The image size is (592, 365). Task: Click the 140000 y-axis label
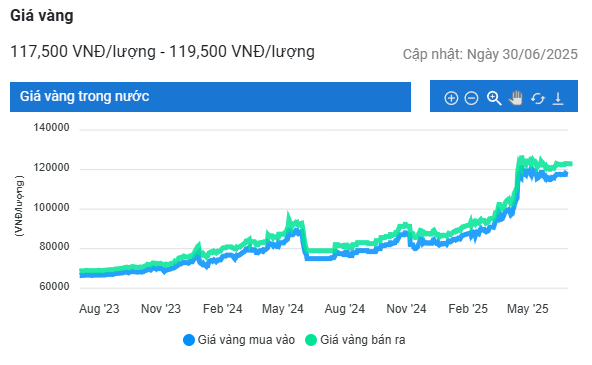(x=51, y=128)
